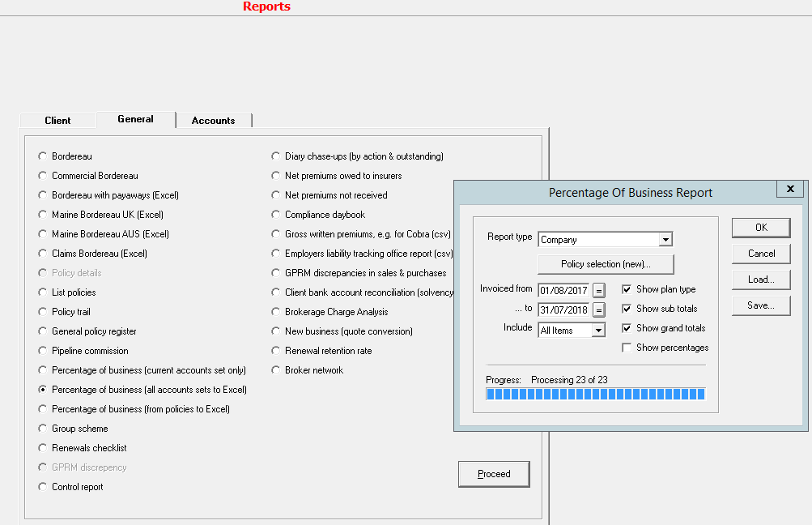Screen dimensions: 812x525
Task: Click the Save... button
Action: click(x=761, y=305)
